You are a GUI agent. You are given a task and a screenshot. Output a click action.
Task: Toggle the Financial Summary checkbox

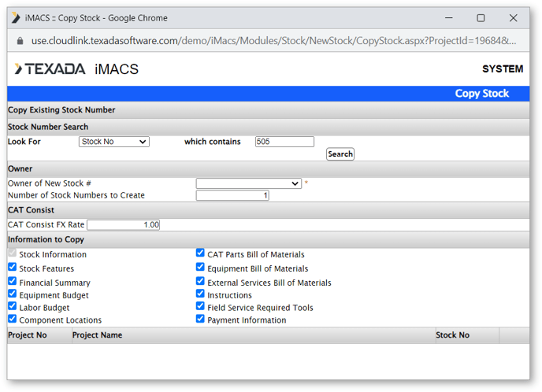(12, 281)
